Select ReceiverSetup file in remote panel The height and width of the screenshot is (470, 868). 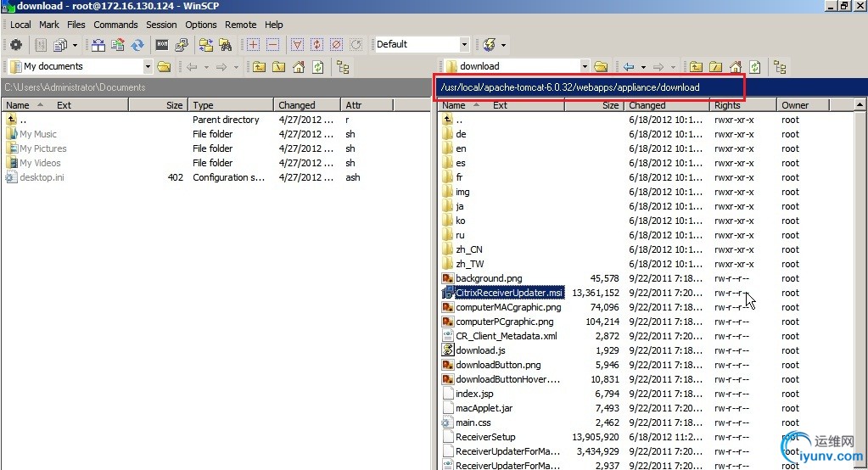tap(485, 437)
